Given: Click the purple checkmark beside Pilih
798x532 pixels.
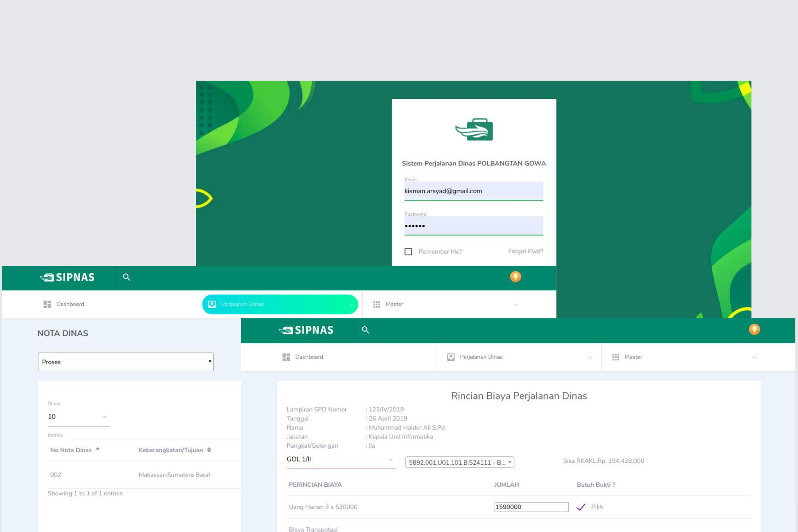Looking at the screenshot, I should coord(581,507).
